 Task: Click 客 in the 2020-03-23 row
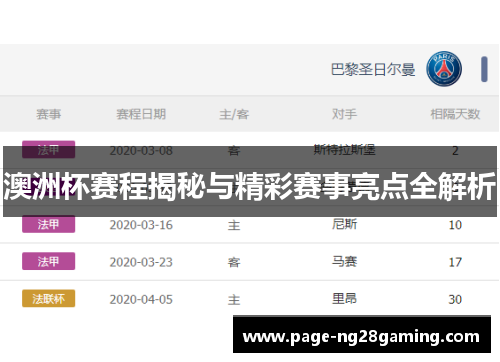pyautogui.click(x=234, y=263)
